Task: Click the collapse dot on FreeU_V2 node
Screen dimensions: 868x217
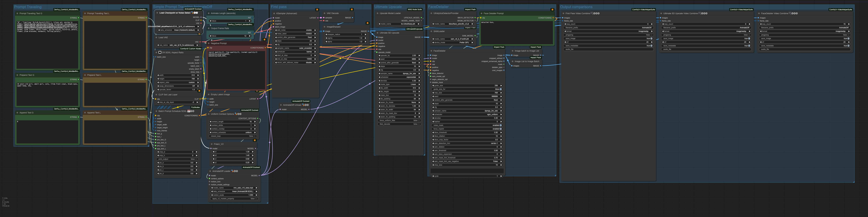Action: point(212,144)
